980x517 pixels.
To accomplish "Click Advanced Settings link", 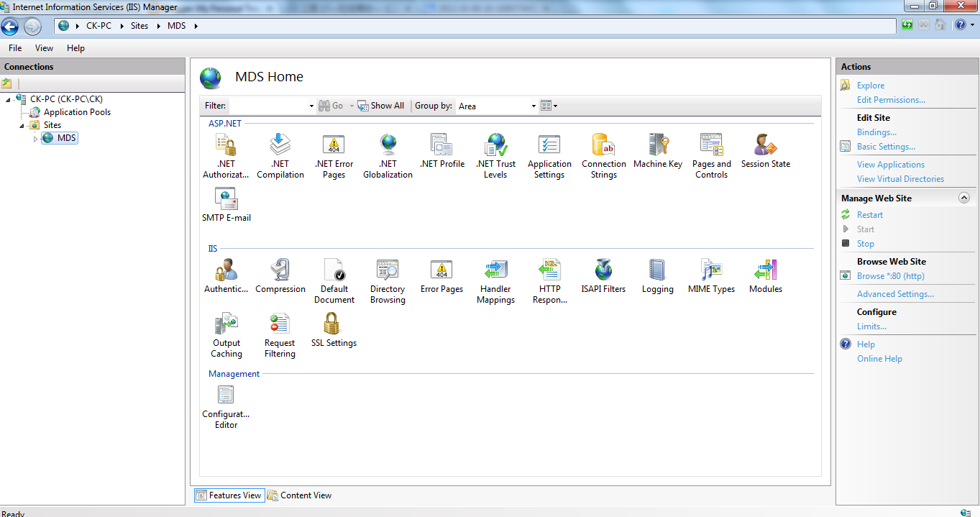I will pos(895,294).
